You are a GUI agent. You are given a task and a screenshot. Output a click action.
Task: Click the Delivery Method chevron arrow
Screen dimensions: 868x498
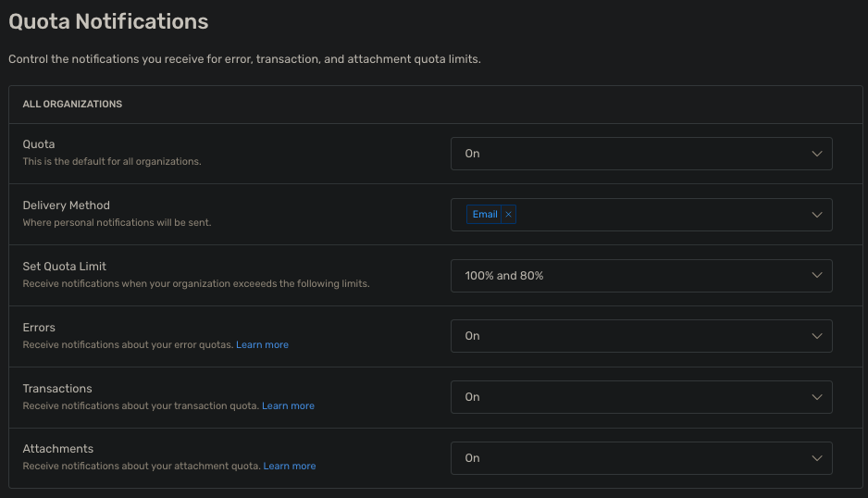pyautogui.click(x=816, y=215)
